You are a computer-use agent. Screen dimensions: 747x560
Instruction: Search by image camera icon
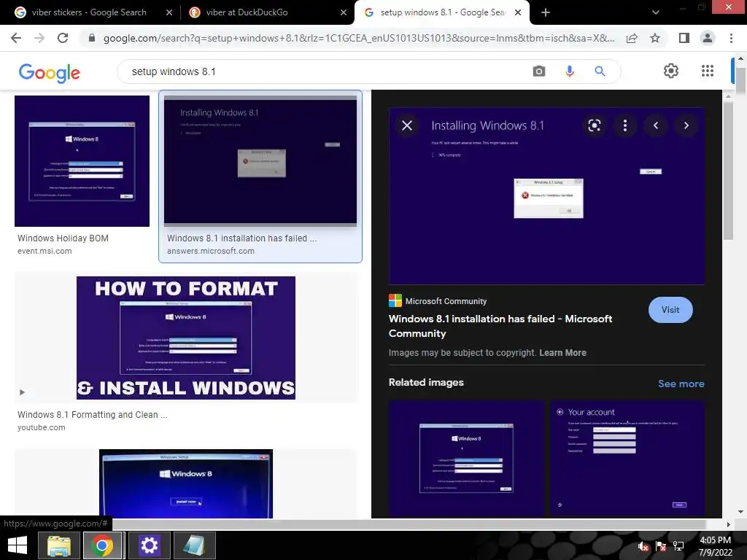539,71
